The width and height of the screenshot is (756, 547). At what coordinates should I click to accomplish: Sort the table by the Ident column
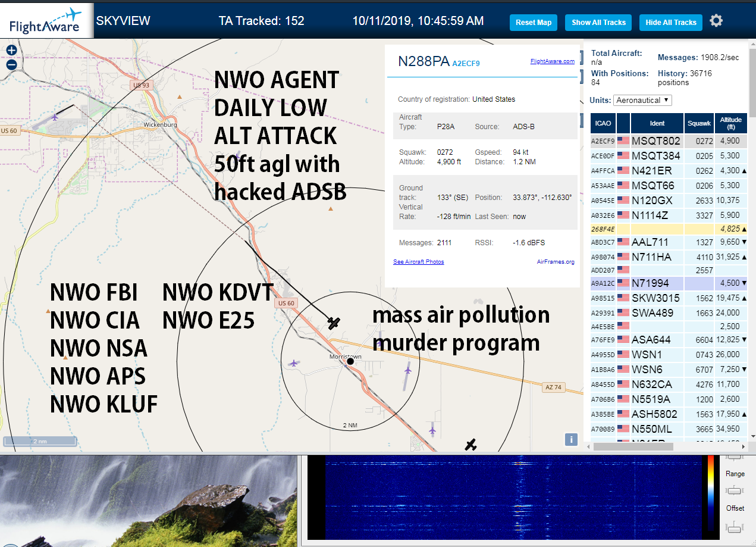[x=657, y=123]
